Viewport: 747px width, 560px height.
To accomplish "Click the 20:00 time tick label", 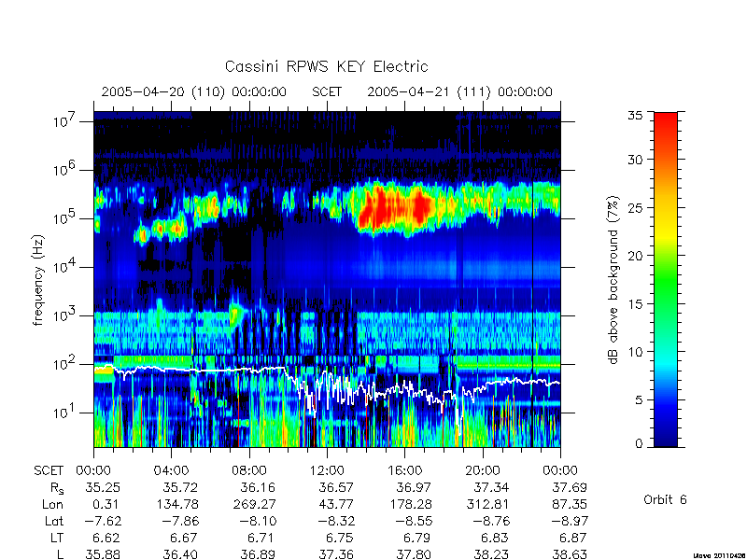I will coord(483,470).
